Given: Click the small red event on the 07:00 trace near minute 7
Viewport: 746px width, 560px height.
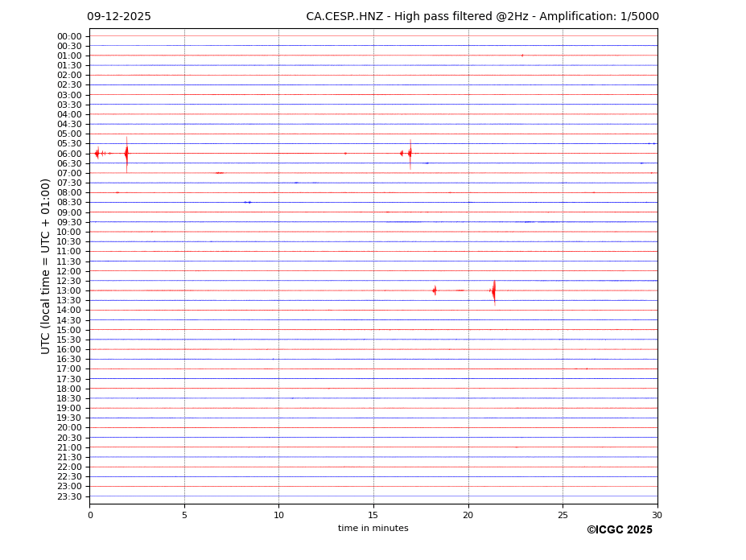Looking at the screenshot, I should tap(219, 173).
